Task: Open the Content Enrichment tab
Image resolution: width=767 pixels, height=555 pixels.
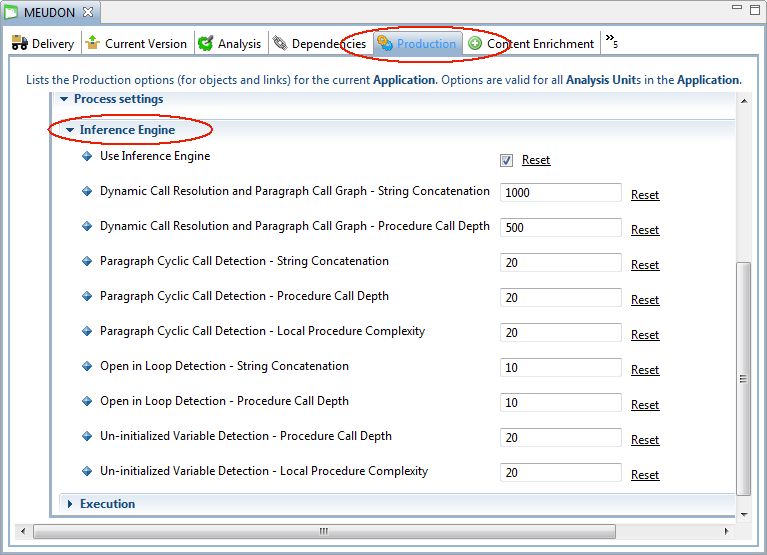Action: click(x=540, y=44)
